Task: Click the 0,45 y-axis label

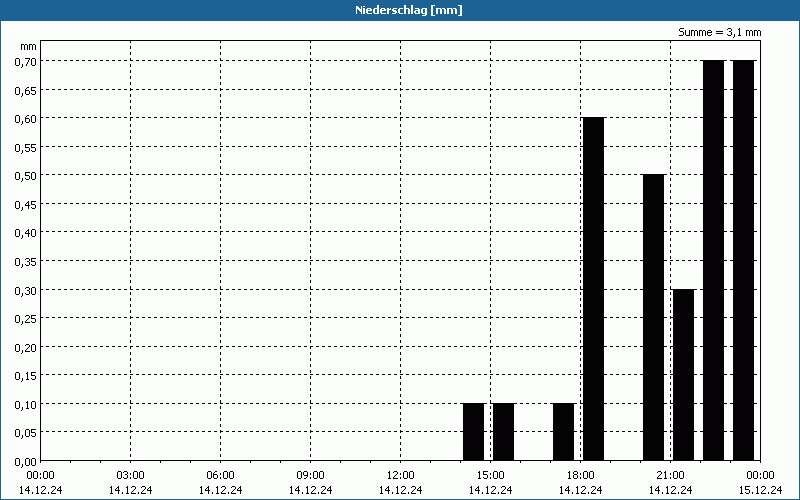Action: tap(25, 204)
